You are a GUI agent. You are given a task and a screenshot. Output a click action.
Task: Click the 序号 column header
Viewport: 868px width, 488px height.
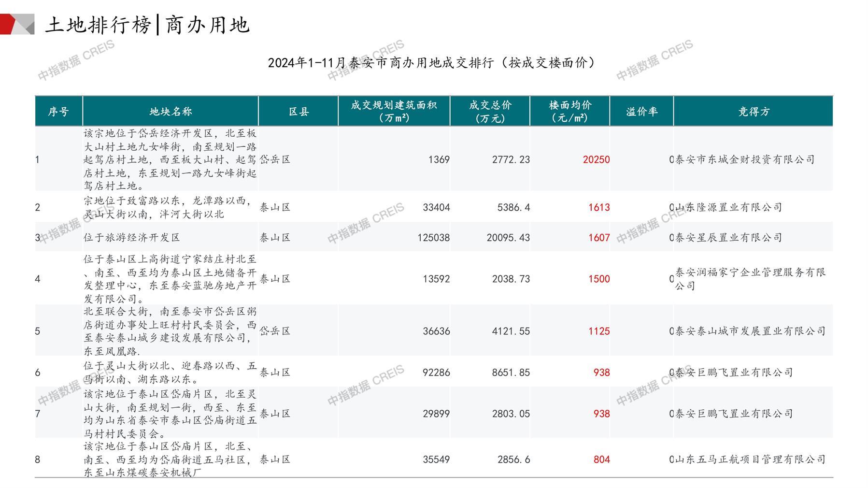pos(58,112)
